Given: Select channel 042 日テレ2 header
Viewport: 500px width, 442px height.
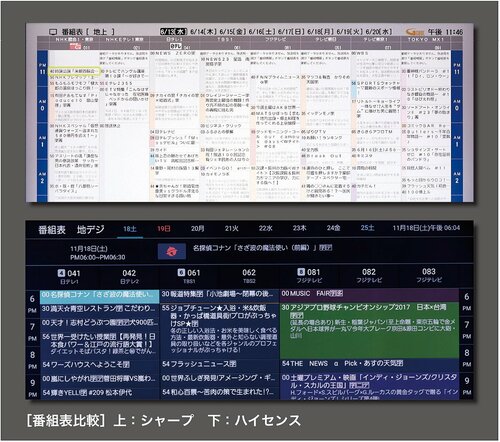Looking at the screenshot, I should pos(129,277).
